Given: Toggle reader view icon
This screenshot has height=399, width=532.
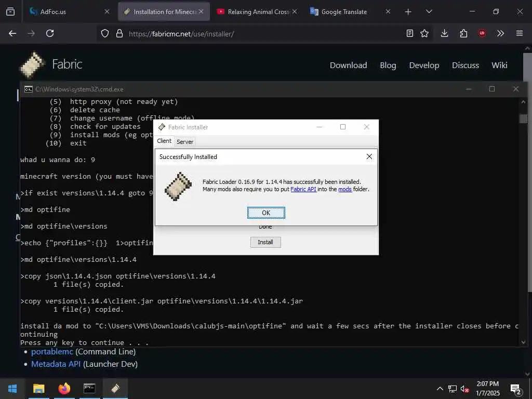Looking at the screenshot, I should [x=410, y=33].
